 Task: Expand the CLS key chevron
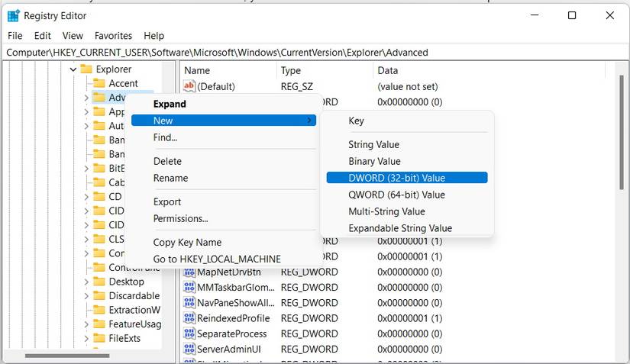pos(86,240)
